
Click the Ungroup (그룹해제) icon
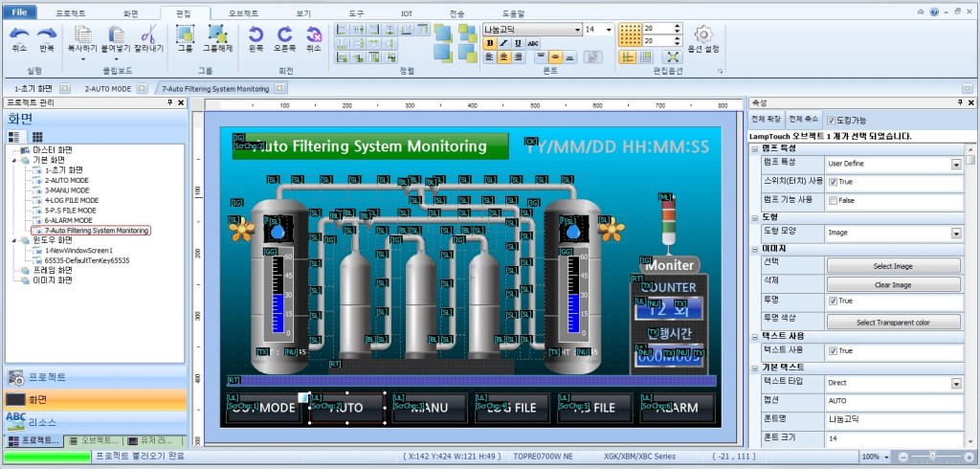(x=217, y=35)
